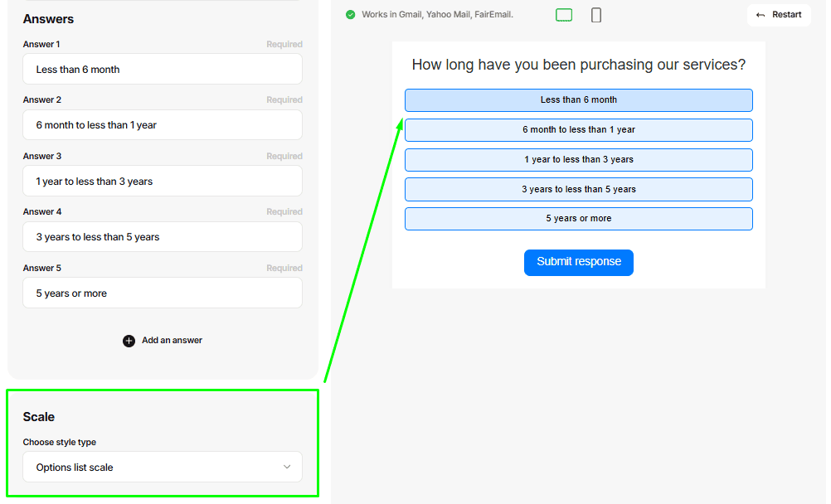Click the plus icon to add answer
The image size is (831, 504).
pyautogui.click(x=129, y=341)
